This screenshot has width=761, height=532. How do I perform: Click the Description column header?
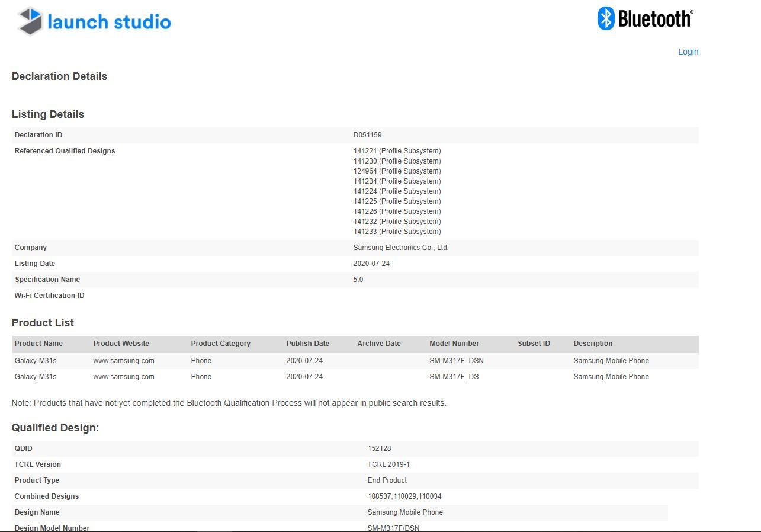pyautogui.click(x=593, y=344)
